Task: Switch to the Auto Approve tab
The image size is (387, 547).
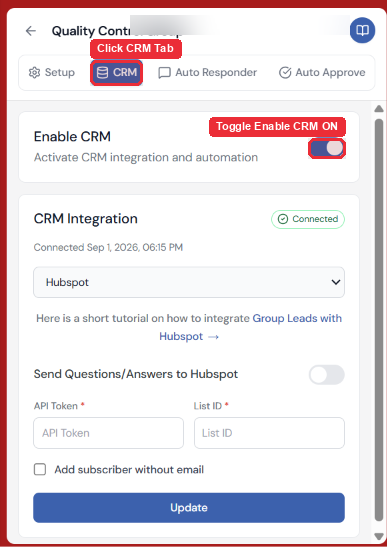Action: [x=322, y=73]
